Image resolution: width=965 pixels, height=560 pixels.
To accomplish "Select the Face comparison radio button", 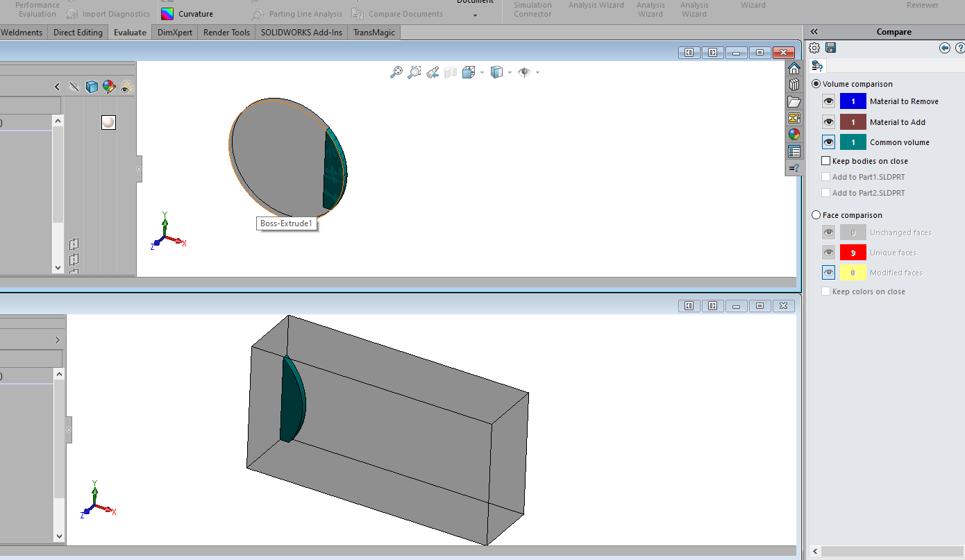I will tap(816, 215).
